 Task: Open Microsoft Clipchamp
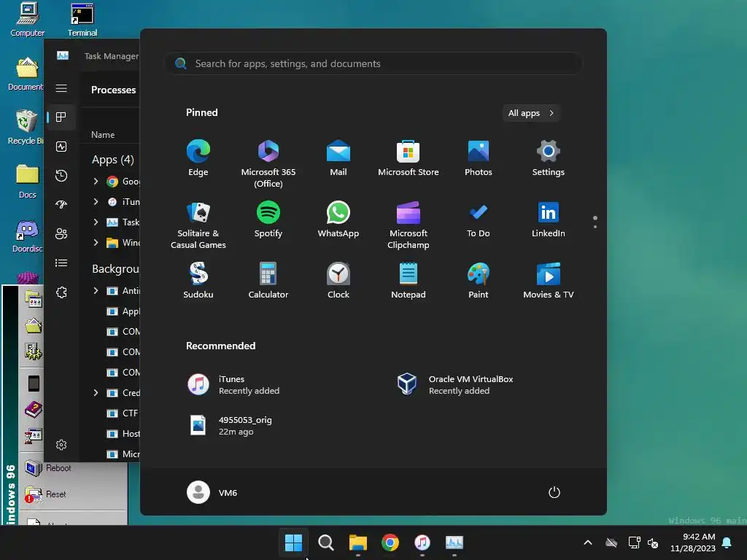coord(409,225)
